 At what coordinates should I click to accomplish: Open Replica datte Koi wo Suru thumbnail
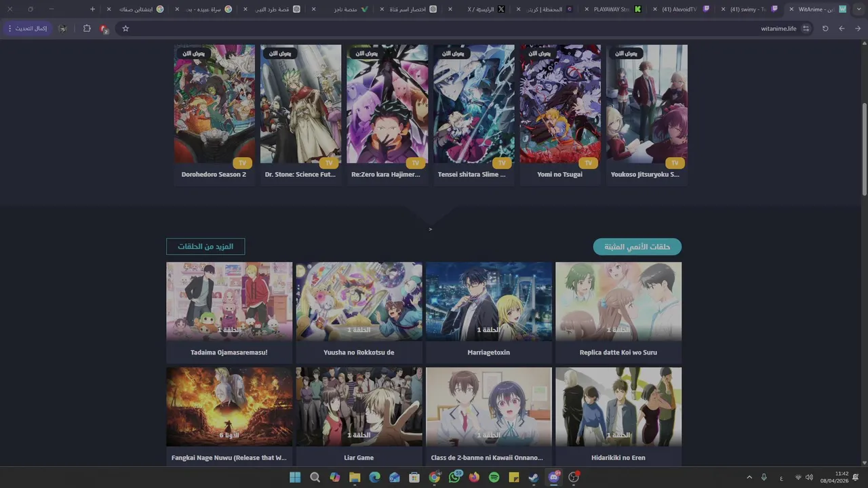point(618,302)
